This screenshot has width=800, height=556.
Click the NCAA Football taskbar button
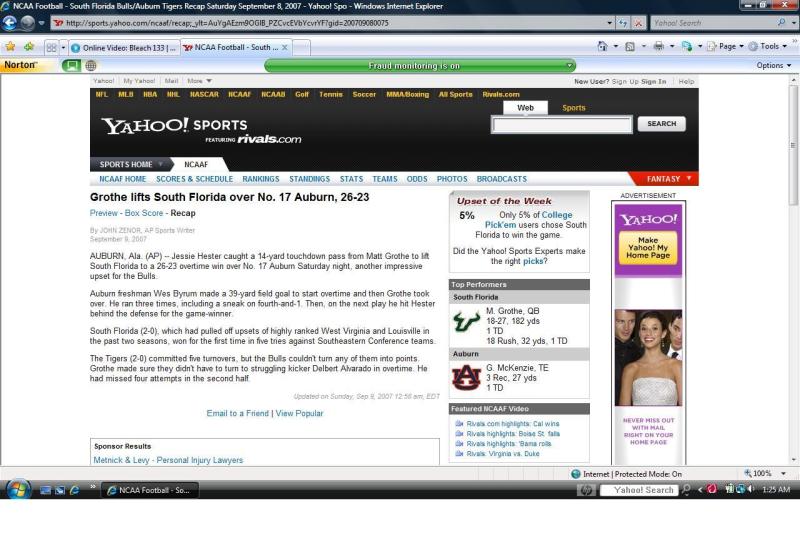coord(149,490)
